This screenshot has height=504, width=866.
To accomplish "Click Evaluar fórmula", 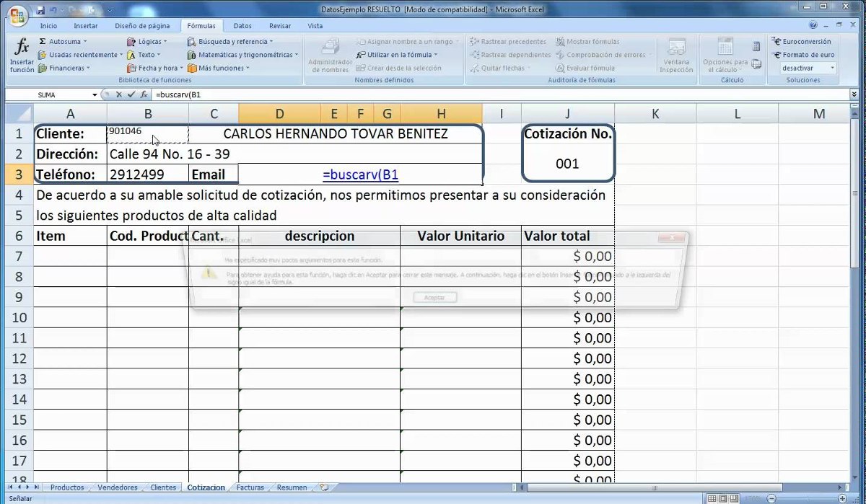I will (x=585, y=68).
